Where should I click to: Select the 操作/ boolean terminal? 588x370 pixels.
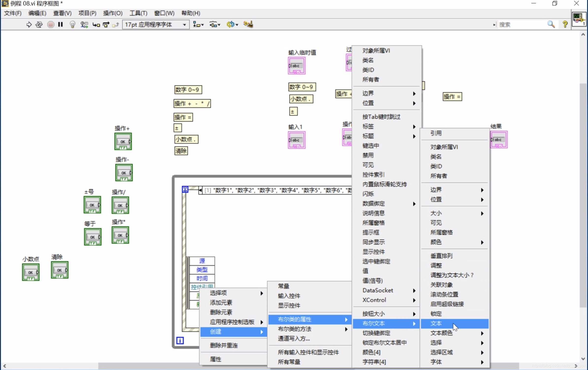120,205
